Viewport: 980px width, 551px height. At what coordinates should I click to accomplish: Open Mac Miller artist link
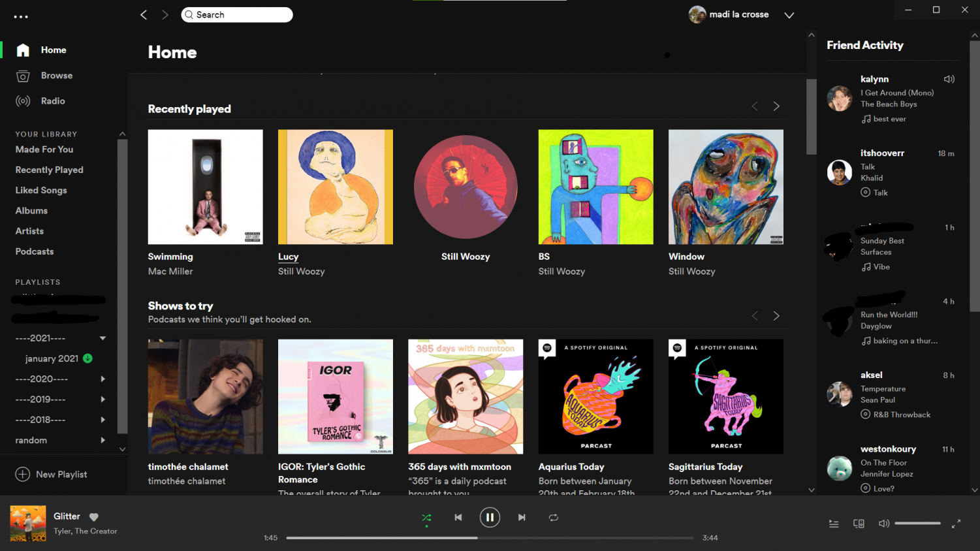(170, 272)
